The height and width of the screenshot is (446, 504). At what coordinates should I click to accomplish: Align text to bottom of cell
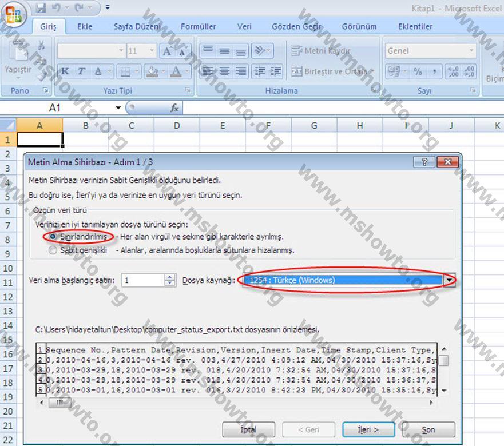pyautogui.click(x=240, y=50)
